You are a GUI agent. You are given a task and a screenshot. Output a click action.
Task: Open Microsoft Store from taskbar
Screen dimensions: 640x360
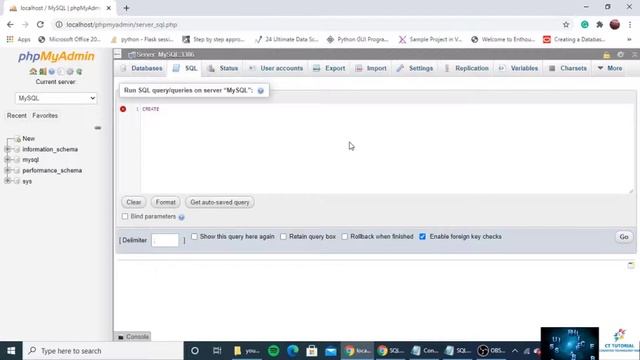[312, 351]
